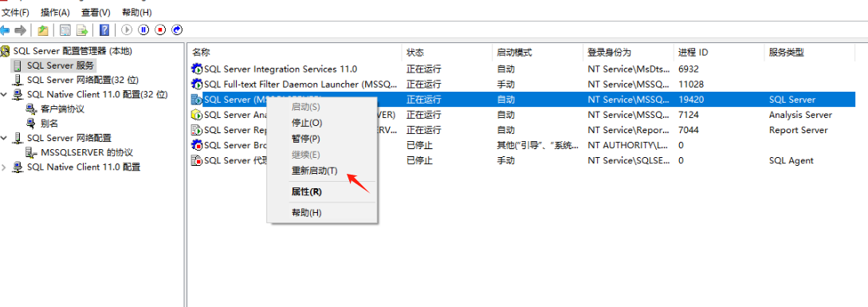Screen dimensions: 868x307
Task: Click the 其他("引导"、"系统... startup mode cell
Action: click(x=538, y=145)
